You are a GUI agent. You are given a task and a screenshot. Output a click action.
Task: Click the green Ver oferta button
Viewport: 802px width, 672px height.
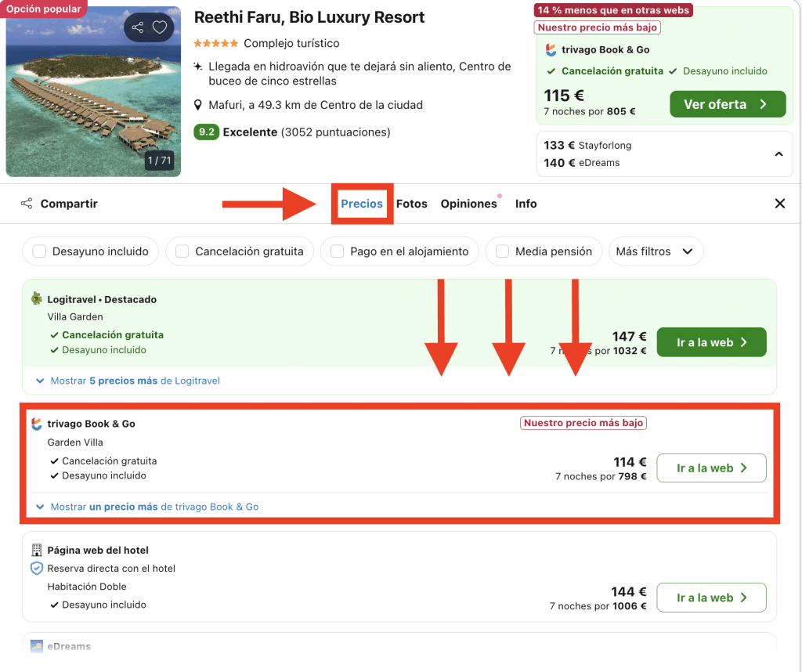(727, 104)
